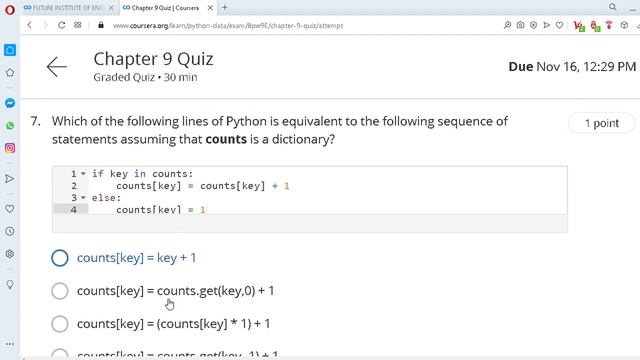Open the Speed Dial grid icon
Screen dimensions: 640x360
coord(78,25)
